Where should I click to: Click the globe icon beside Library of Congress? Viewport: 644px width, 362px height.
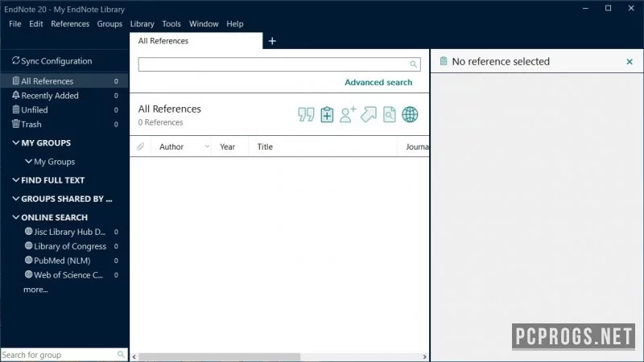point(28,246)
